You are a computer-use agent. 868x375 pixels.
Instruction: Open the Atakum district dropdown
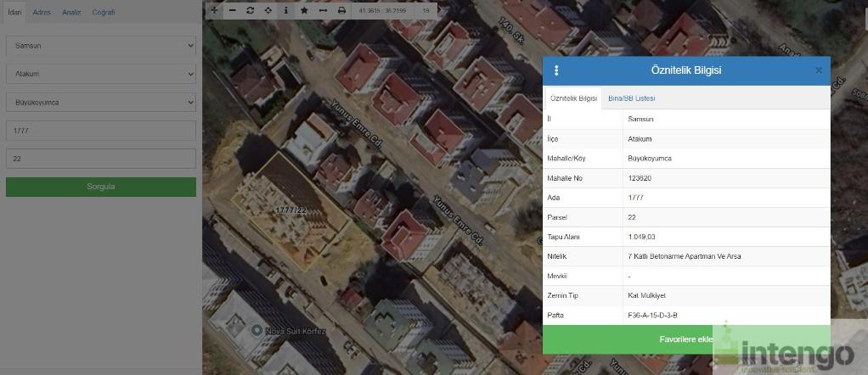click(x=101, y=74)
